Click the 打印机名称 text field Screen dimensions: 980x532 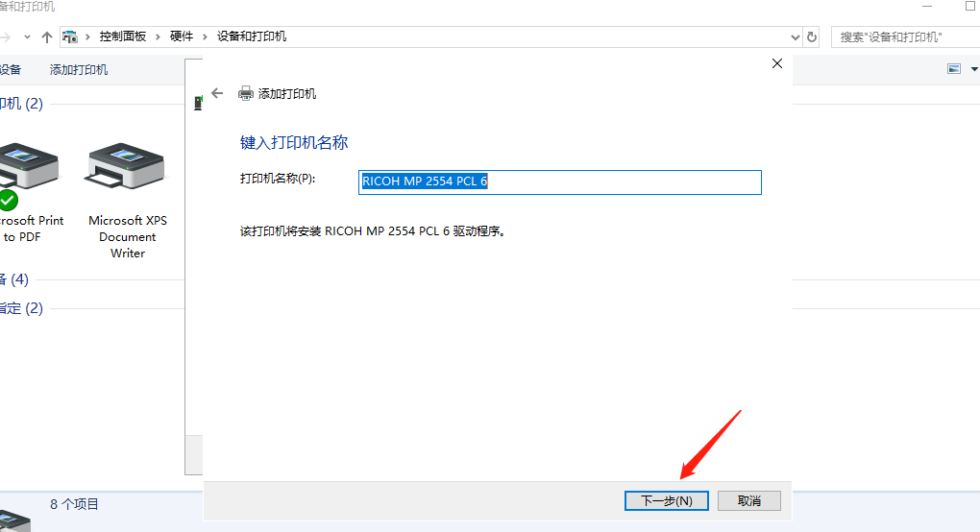pyautogui.click(x=560, y=181)
